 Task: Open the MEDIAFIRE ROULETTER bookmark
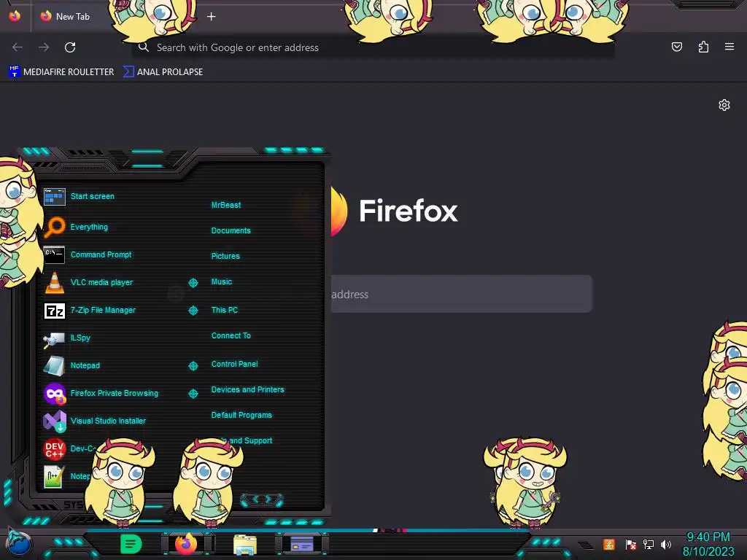[61, 72]
